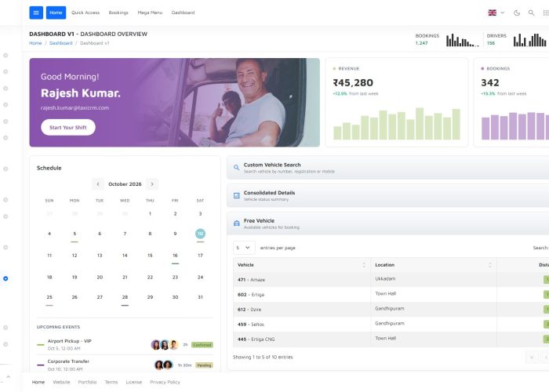Follow the Dashboard breadcrumb link
The height and width of the screenshot is (392, 549).
60,43
